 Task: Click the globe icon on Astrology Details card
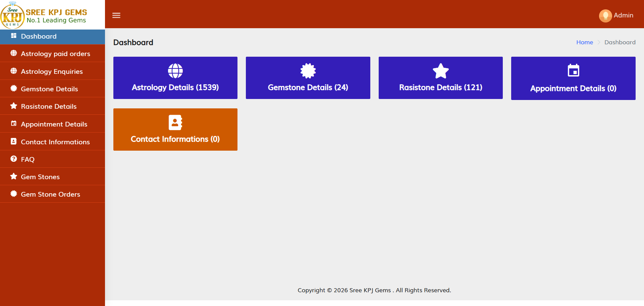tap(175, 71)
